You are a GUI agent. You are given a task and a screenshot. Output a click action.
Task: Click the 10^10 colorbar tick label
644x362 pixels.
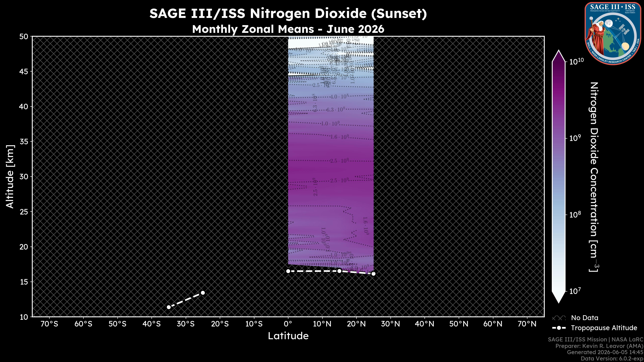(576, 61)
